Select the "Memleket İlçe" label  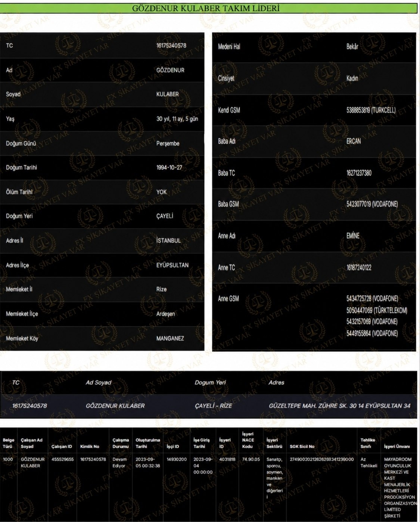(22, 314)
